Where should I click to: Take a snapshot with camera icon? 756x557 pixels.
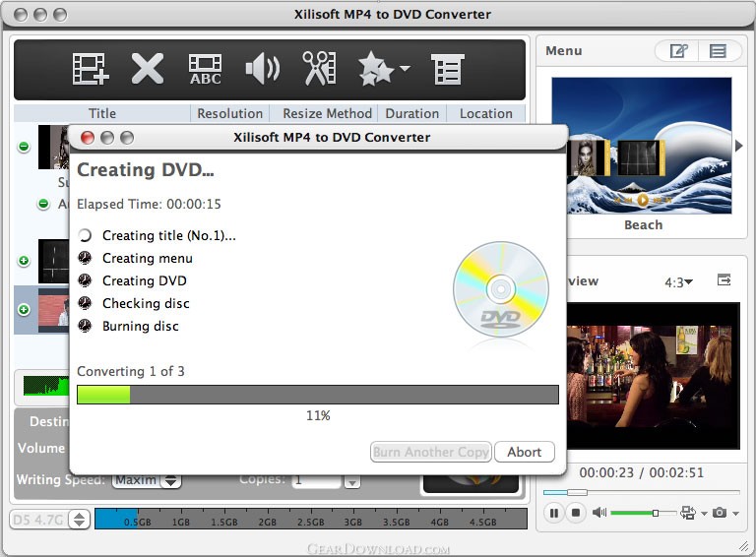(720, 513)
